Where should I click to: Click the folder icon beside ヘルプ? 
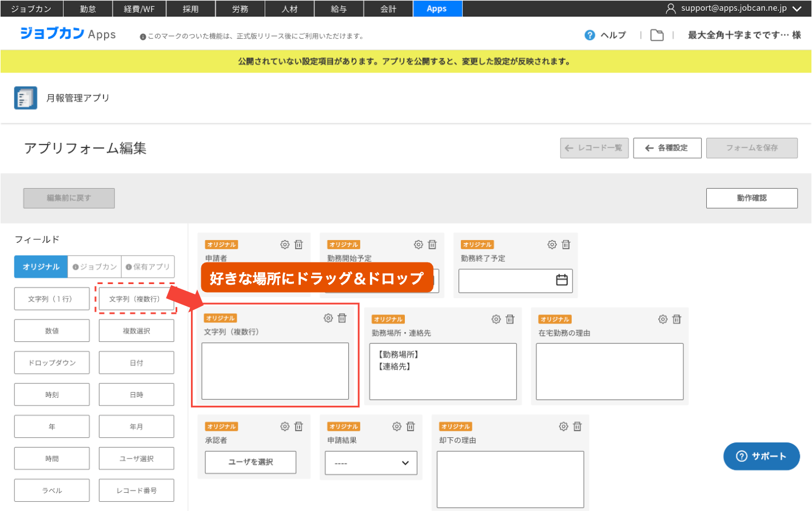point(657,35)
